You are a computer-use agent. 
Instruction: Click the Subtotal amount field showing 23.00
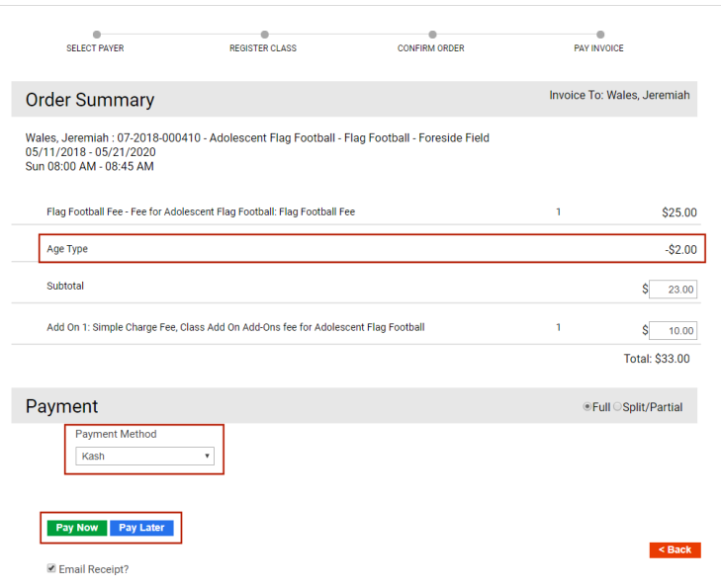(x=673, y=290)
